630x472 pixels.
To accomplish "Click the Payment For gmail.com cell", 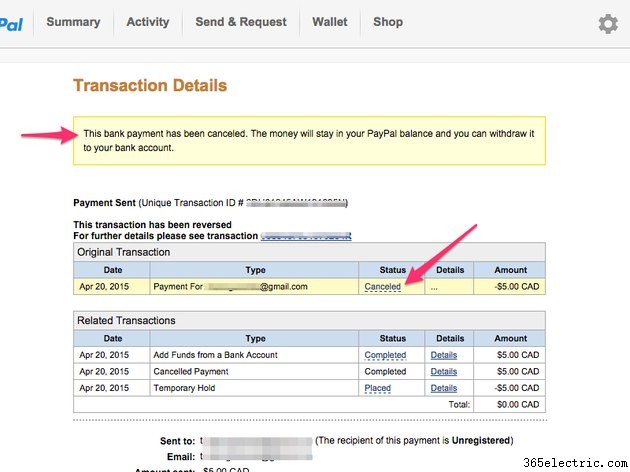I will click(x=254, y=286).
